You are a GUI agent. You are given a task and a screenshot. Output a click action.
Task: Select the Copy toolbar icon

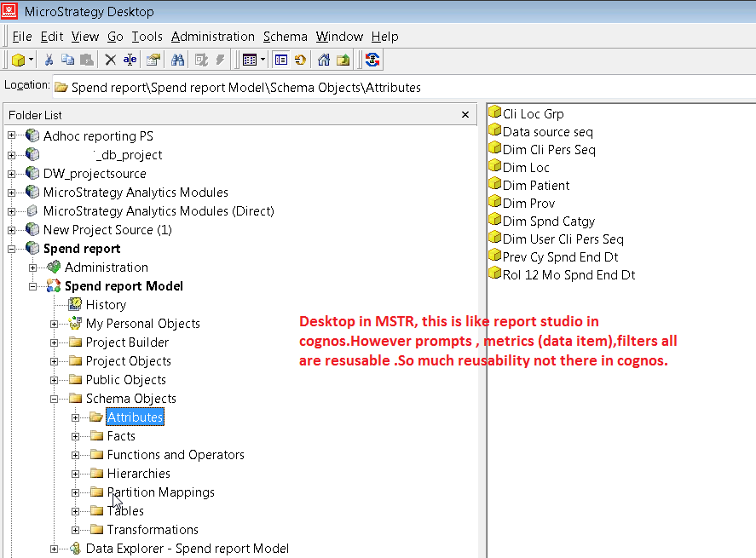pyautogui.click(x=67, y=60)
